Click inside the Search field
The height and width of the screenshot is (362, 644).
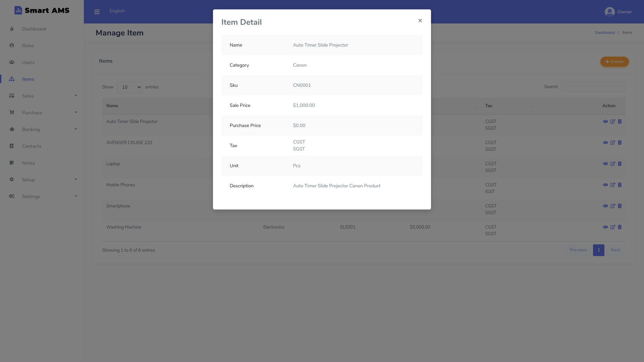[593, 86]
